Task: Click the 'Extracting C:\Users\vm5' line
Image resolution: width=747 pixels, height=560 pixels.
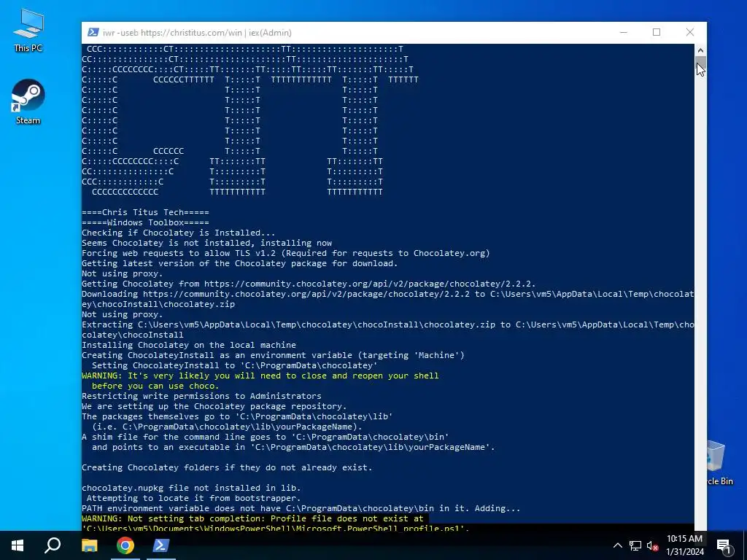Action: tap(388, 330)
